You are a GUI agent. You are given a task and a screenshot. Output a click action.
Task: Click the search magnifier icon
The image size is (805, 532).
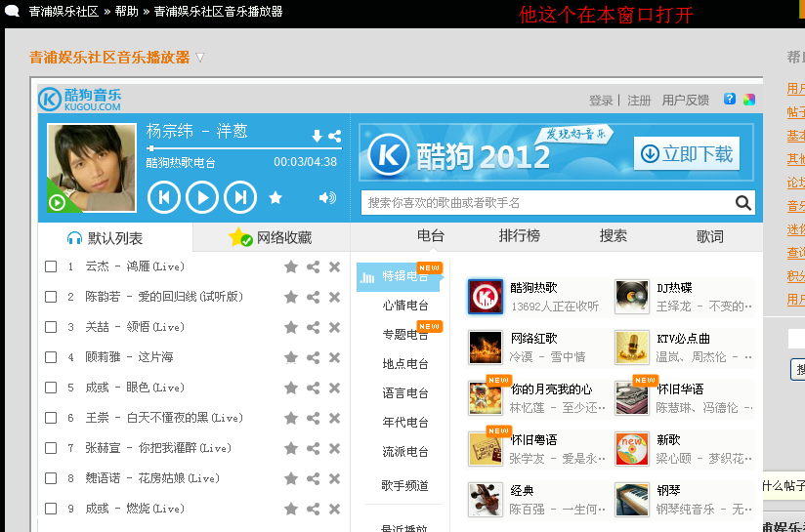click(742, 203)
